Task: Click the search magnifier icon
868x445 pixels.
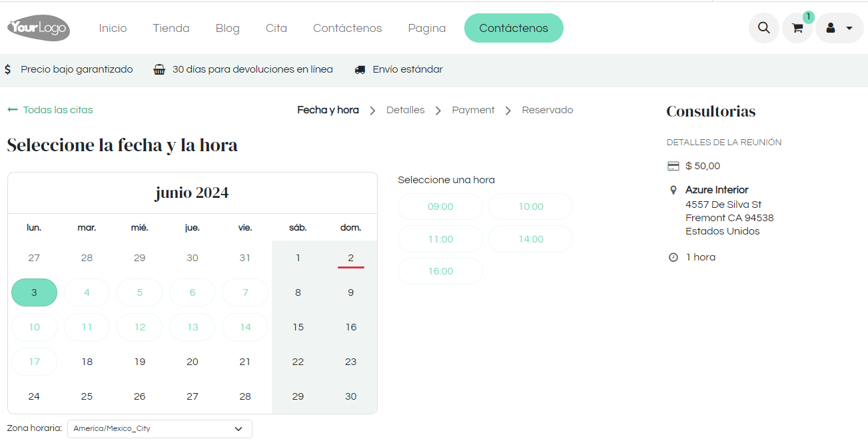Action: [x=763, y=28]
